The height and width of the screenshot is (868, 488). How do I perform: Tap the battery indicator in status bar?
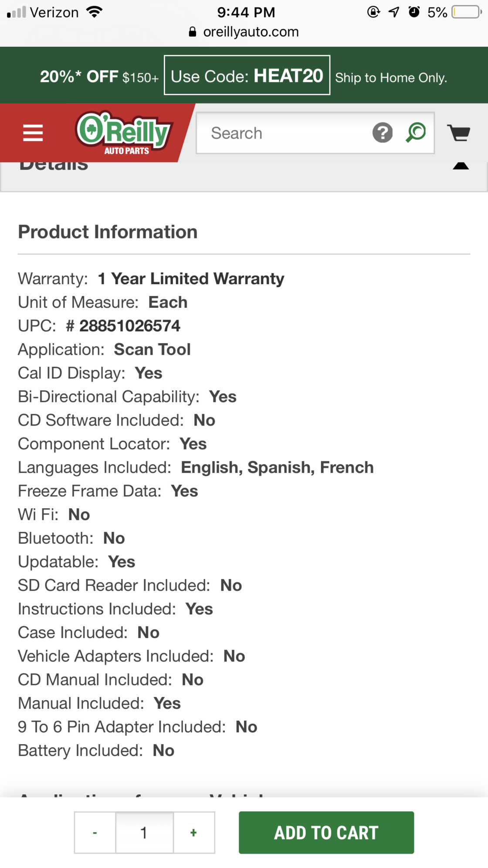(467, 12)
